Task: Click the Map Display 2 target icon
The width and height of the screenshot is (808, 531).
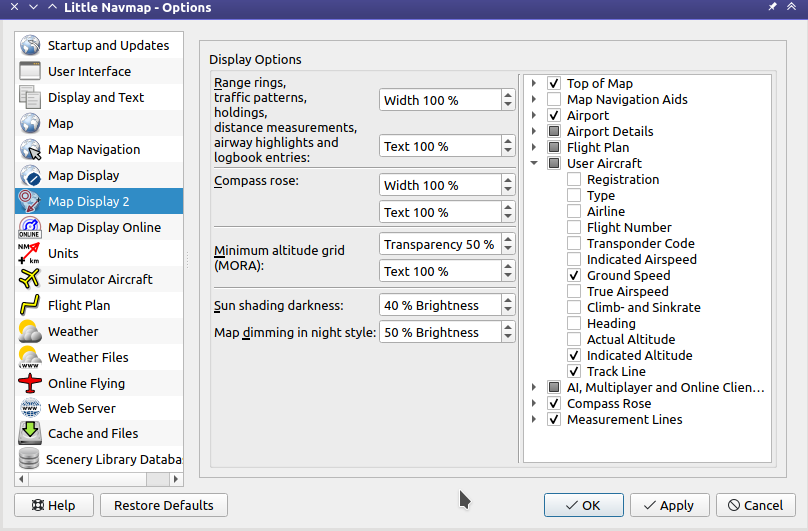Action: point(30,201)
